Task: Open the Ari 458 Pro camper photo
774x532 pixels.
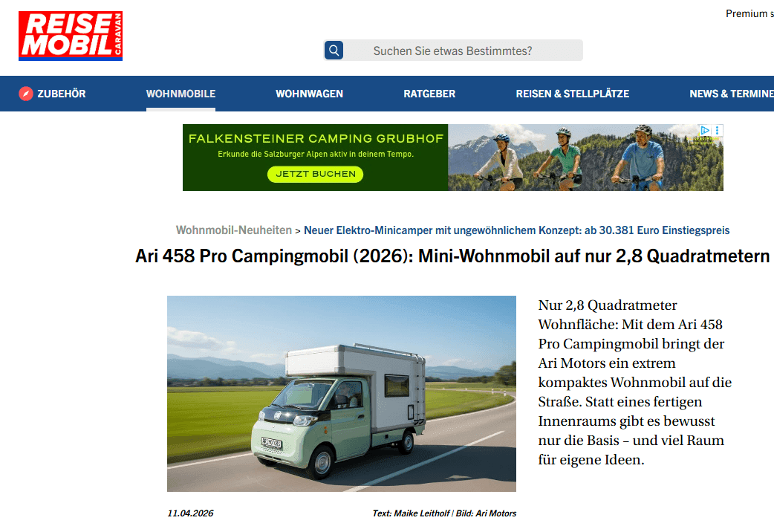Action: coord(342,394)
